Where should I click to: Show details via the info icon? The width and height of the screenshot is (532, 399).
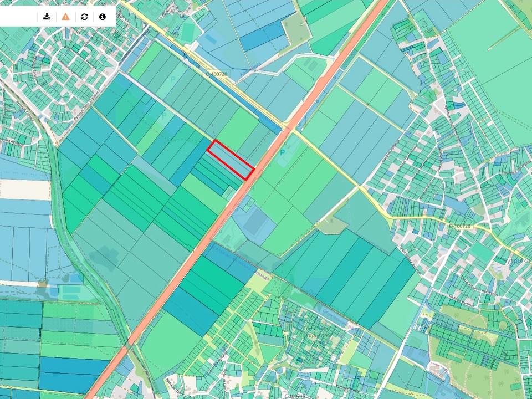[103, 17]
